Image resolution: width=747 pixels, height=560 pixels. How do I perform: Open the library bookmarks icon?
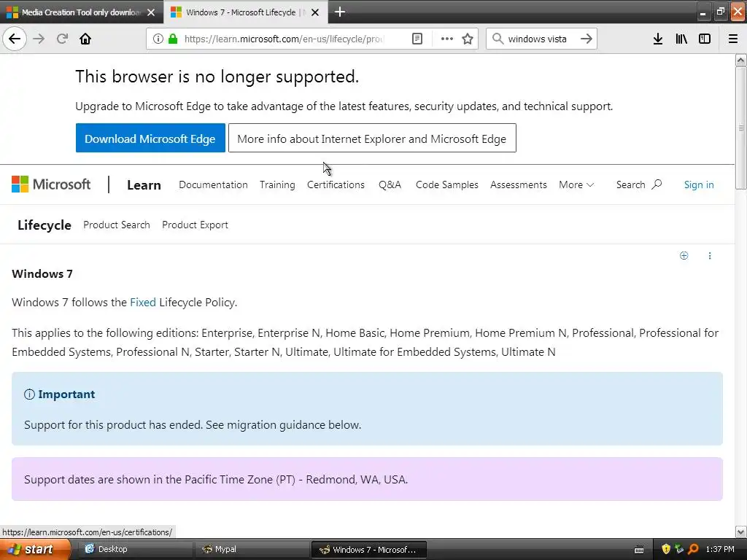point(681,39)
